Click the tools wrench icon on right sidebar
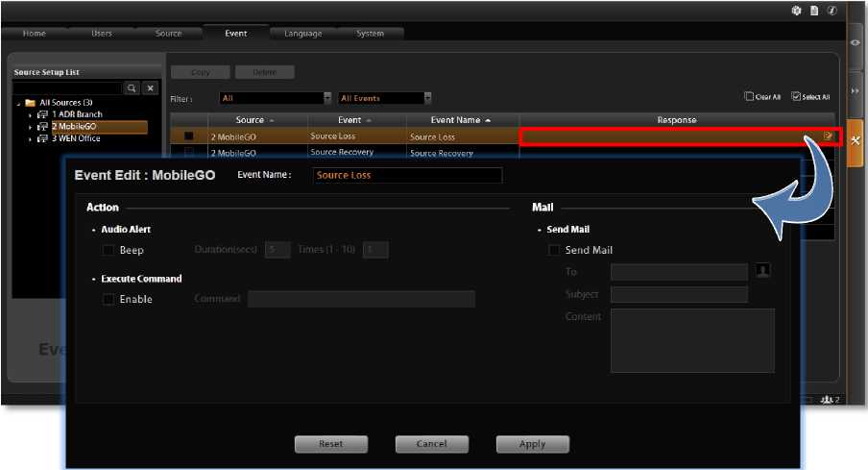The width and height of the screenshot is (868, 470). 855,140
